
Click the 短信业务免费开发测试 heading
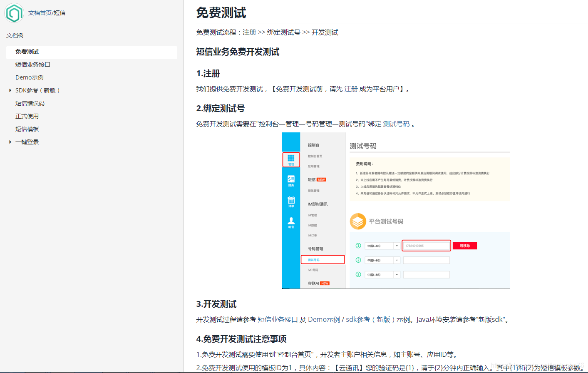click(x=238, y=52)
